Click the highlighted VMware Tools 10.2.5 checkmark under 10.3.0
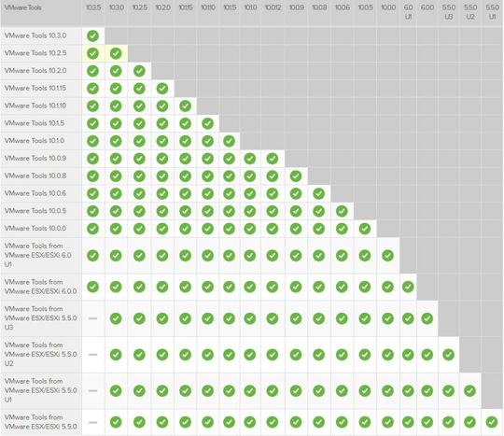504x436 pixels. tap(116, 53)
